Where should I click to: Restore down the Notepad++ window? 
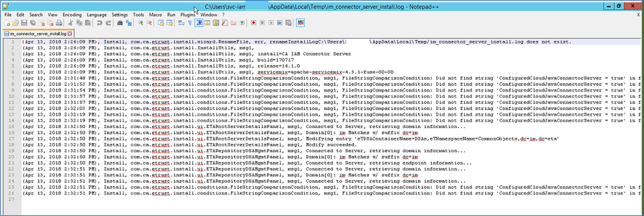[619, 5]
